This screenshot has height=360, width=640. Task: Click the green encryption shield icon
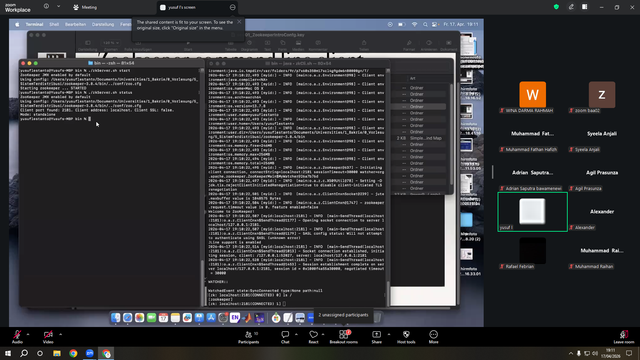click(556, 7)
